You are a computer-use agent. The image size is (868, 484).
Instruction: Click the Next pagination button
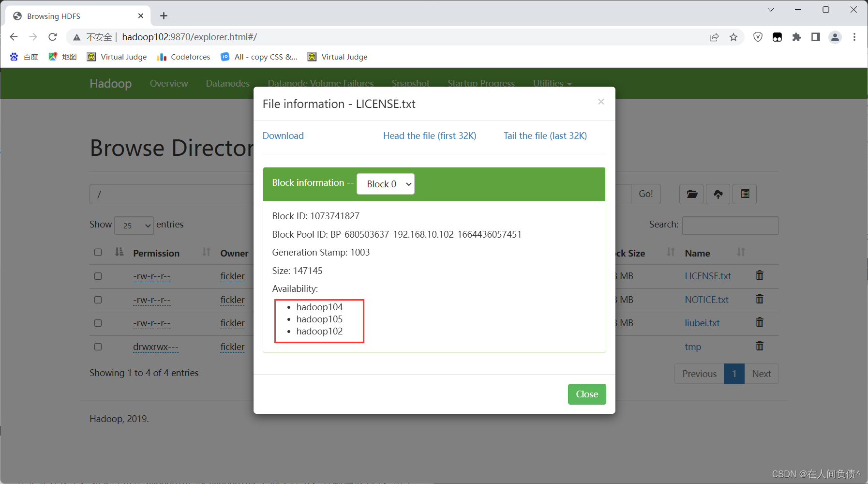[762, 374]
